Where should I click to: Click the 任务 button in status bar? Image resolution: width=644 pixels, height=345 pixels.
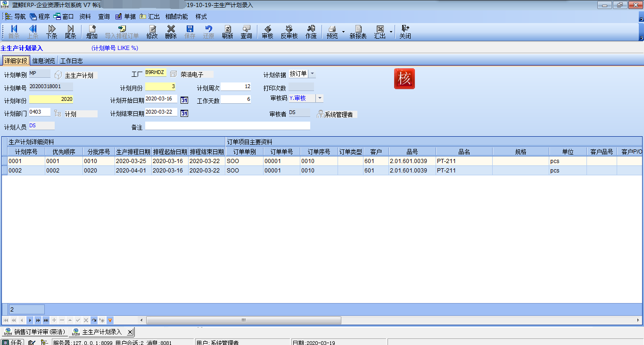pos(13,342)
